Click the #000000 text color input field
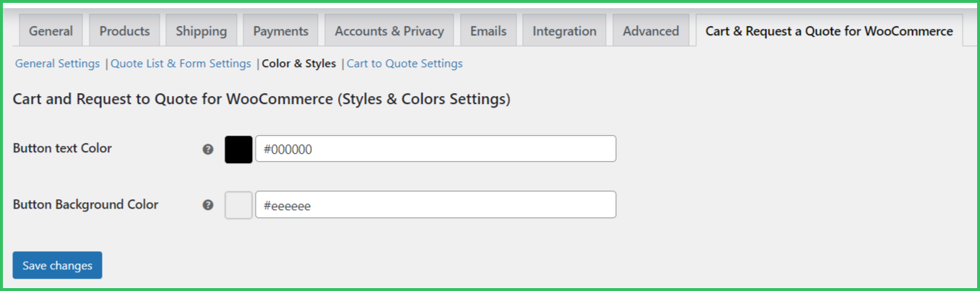Screen dimensions: 980x291 coord(435,149)
